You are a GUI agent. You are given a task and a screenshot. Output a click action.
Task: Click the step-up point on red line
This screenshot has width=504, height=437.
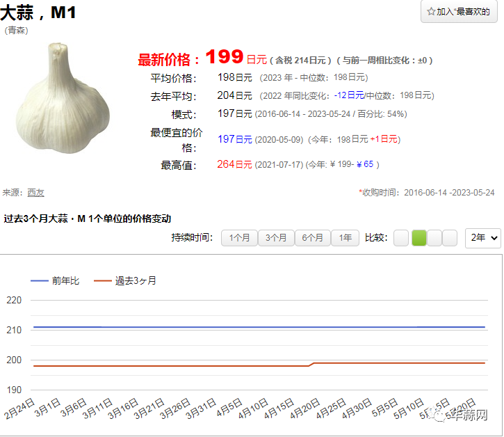pyautogui.click(x=313, y=363)
